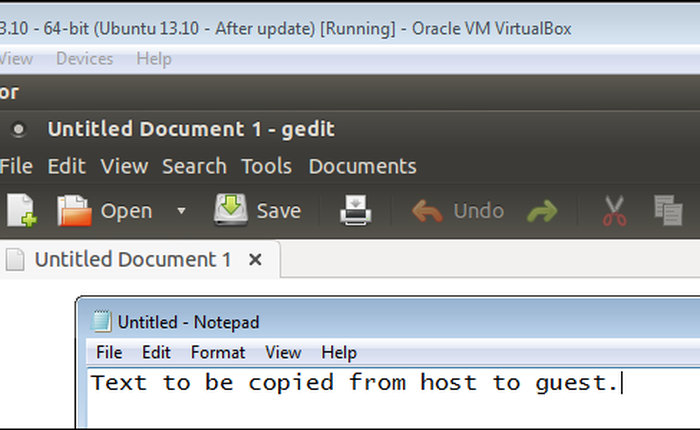Click the Cut scissors icon
Image resolution: width=700 pixels, height=430 pixels.
pyautogui.click(x=614, y=210)
